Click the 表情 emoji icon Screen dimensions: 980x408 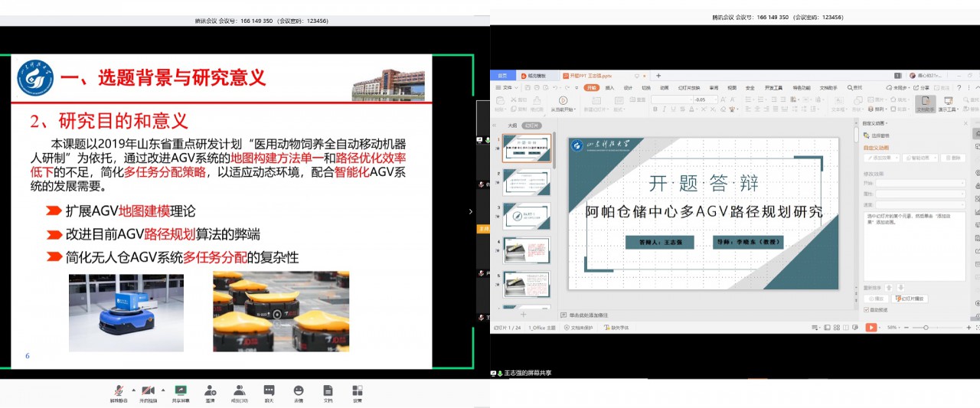[x=299, y=390]
